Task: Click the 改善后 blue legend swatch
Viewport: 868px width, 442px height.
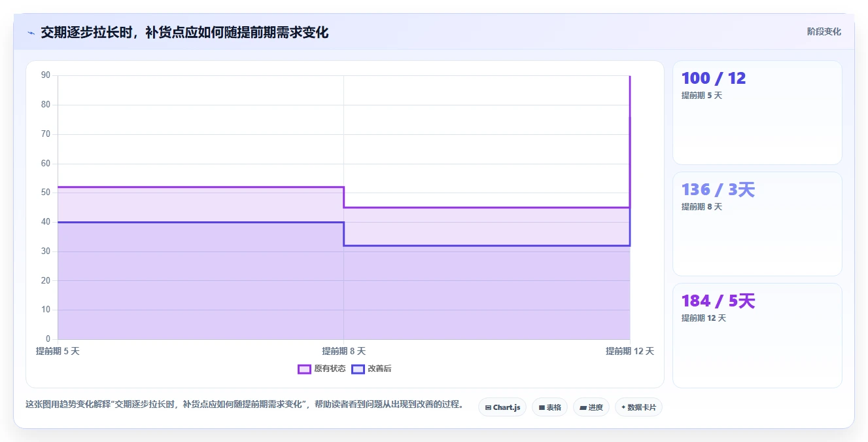Action: point(358,369)
